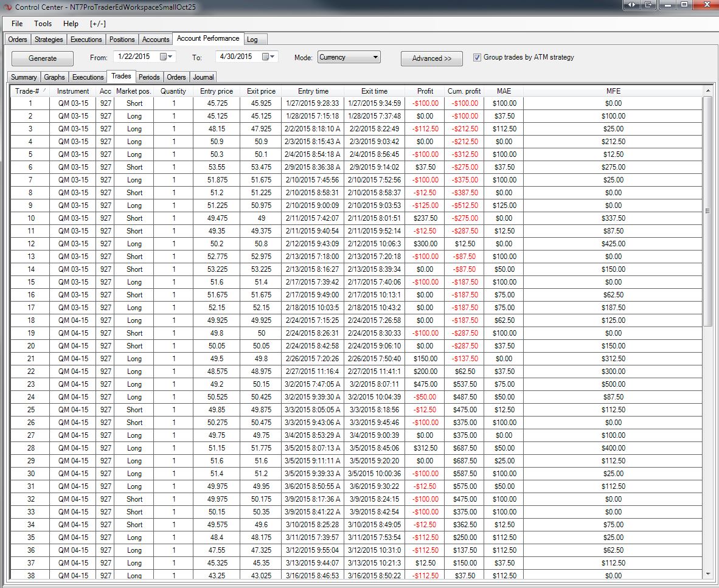Click the [+/-] menu item

(98, 23)
